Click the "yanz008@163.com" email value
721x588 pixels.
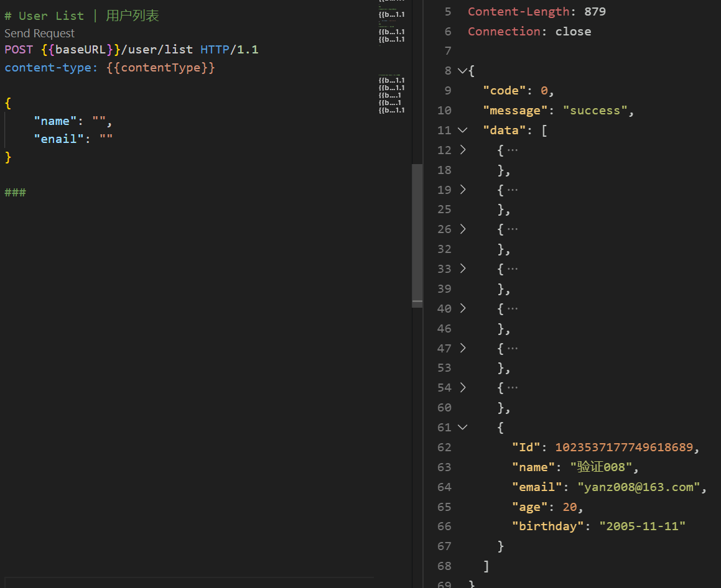(x=639, y=487)
